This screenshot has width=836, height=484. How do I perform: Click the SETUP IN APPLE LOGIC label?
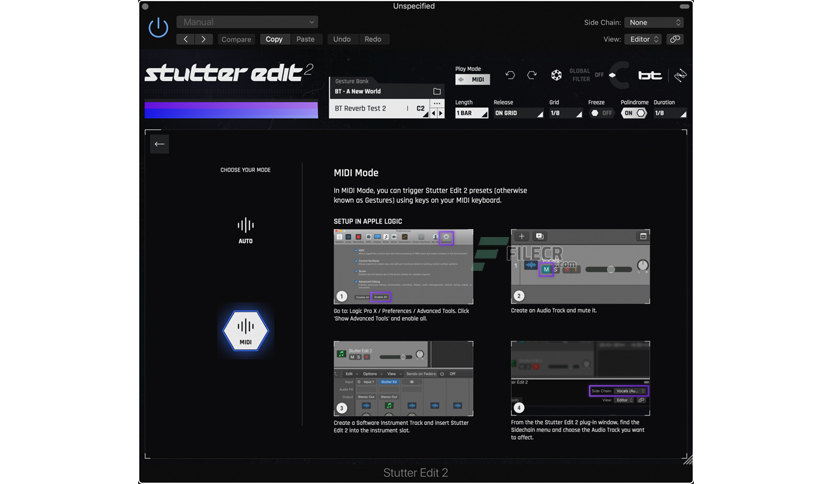[368, 221]
